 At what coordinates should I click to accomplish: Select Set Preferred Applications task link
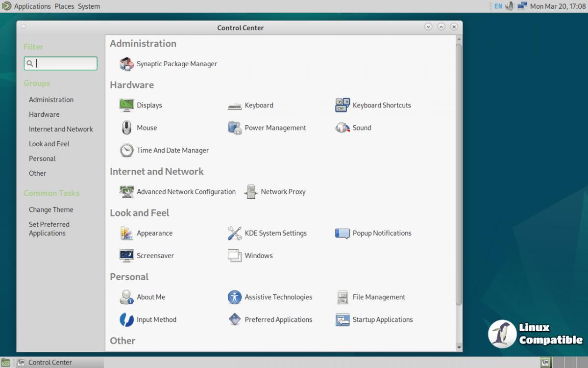coord(49,229)
